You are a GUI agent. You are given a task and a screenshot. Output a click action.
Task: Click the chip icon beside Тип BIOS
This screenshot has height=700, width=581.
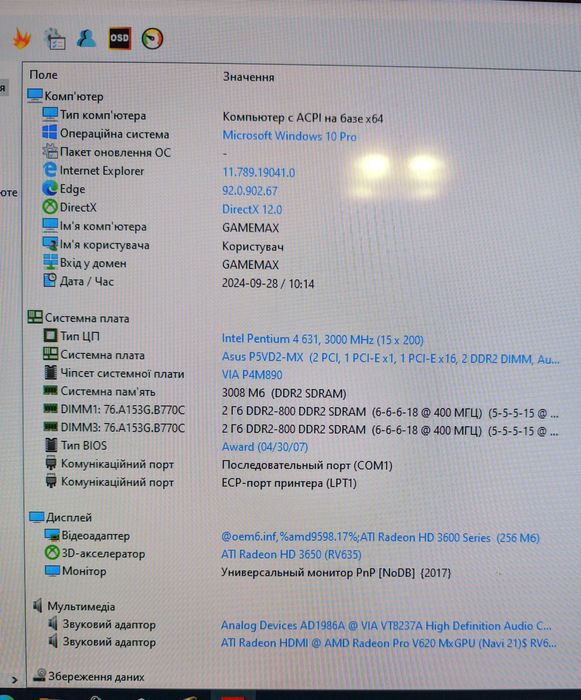pos(51,445)
